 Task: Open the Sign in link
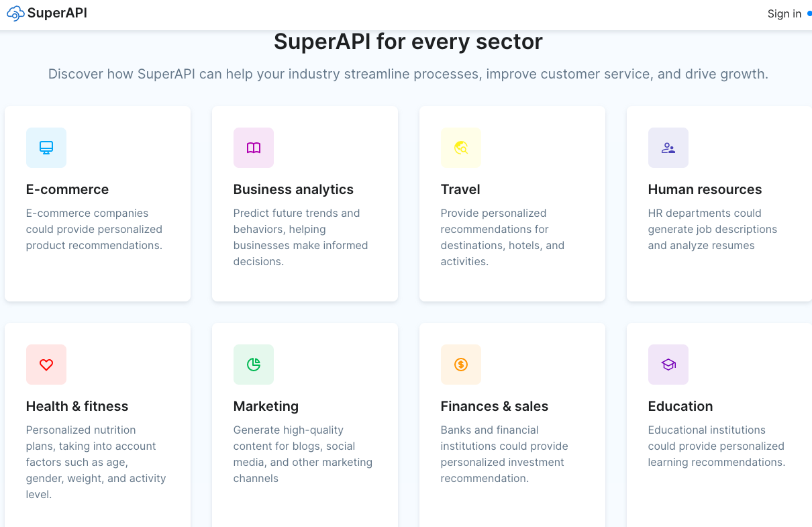[784, 13]
